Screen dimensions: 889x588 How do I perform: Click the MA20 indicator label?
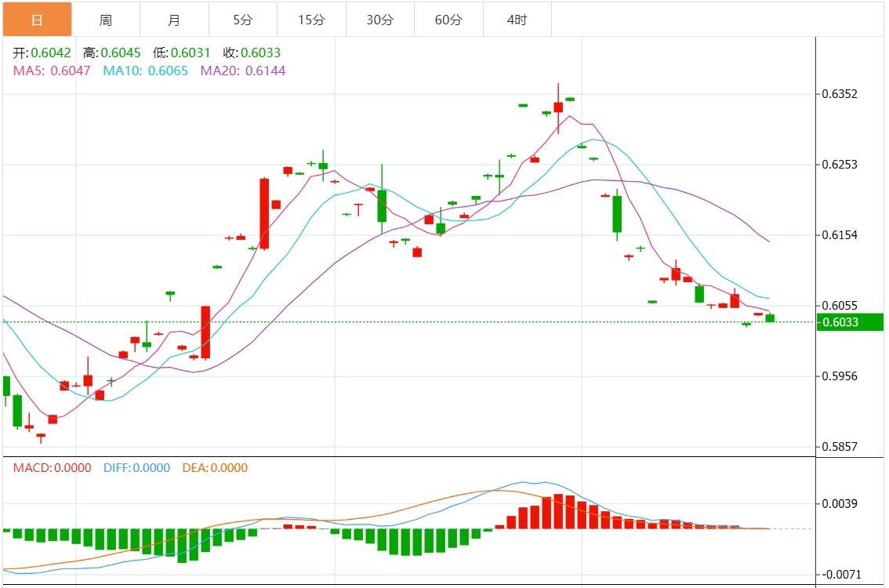[x=243, y=71]
